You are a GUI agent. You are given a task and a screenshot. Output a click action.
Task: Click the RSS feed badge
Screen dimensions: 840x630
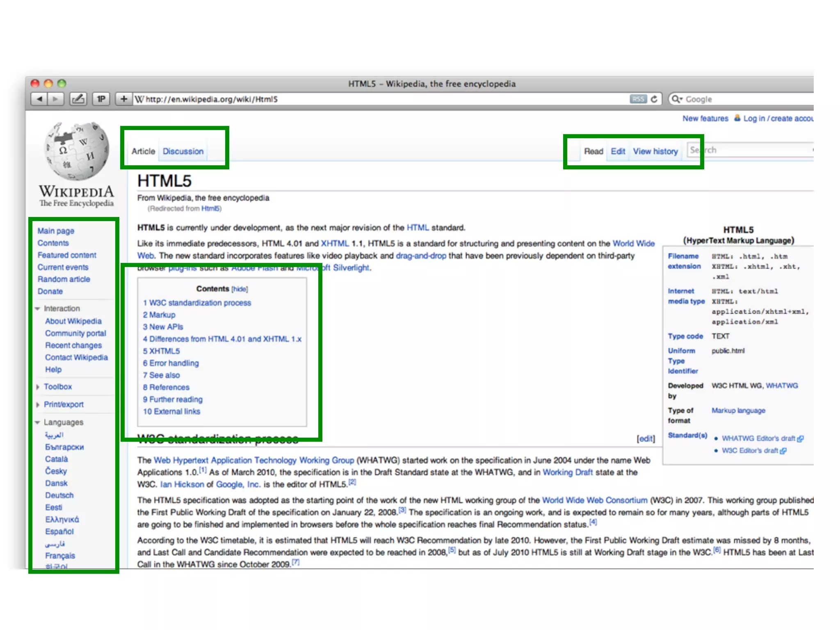[638, 99]
